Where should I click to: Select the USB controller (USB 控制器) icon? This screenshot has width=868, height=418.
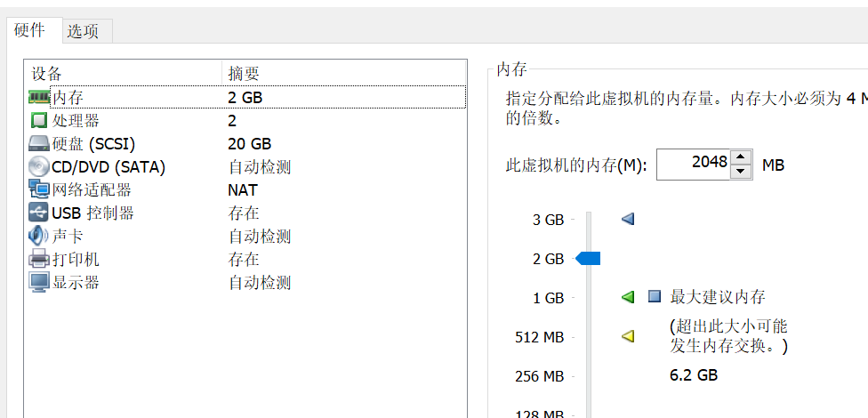[39, 213]
